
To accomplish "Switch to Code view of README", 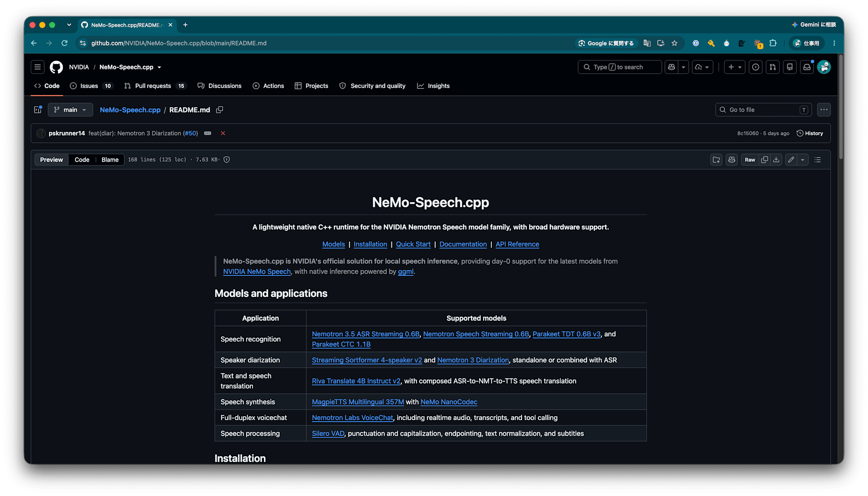I will 82,160.
